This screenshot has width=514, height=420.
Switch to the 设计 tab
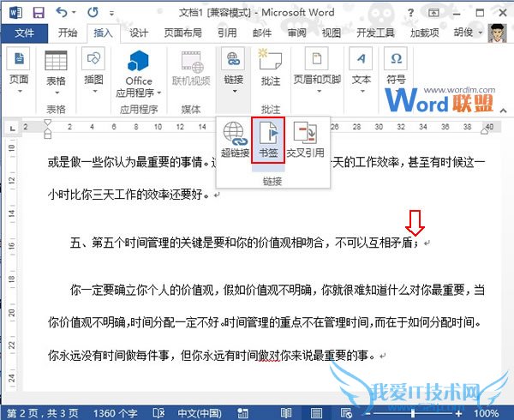pos(139,33)
